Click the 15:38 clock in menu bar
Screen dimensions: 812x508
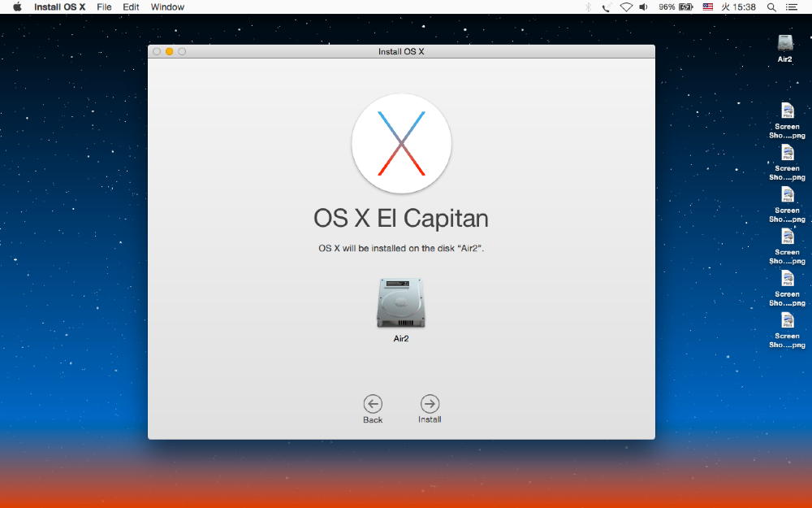click(x=738, y=7)
